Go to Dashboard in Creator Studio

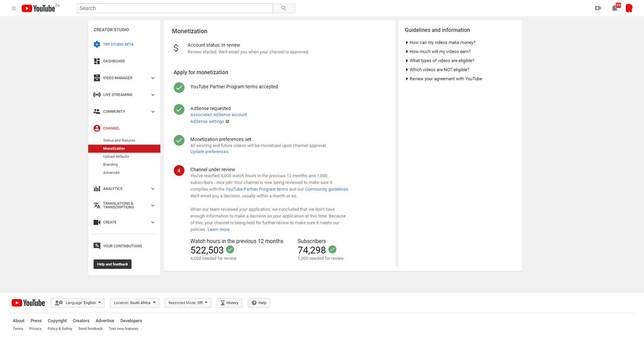click(x=114, y=61)
